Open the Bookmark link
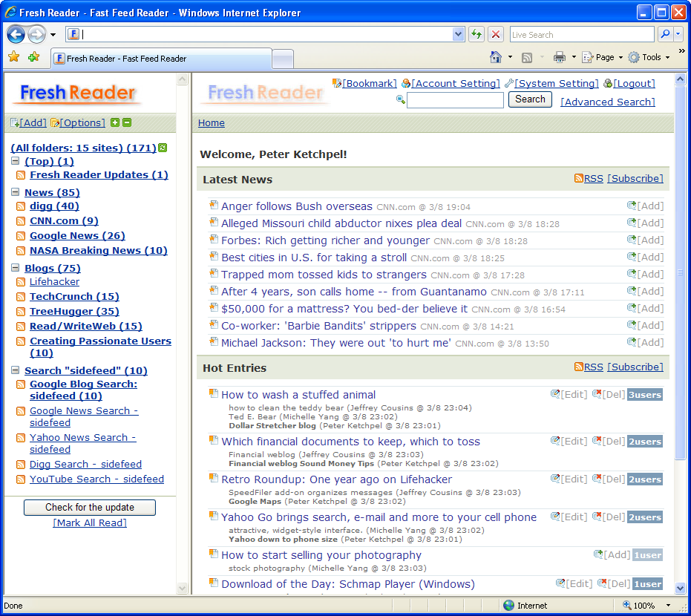The height and width of the screenshot is (616, 691). tap(370, 83)
